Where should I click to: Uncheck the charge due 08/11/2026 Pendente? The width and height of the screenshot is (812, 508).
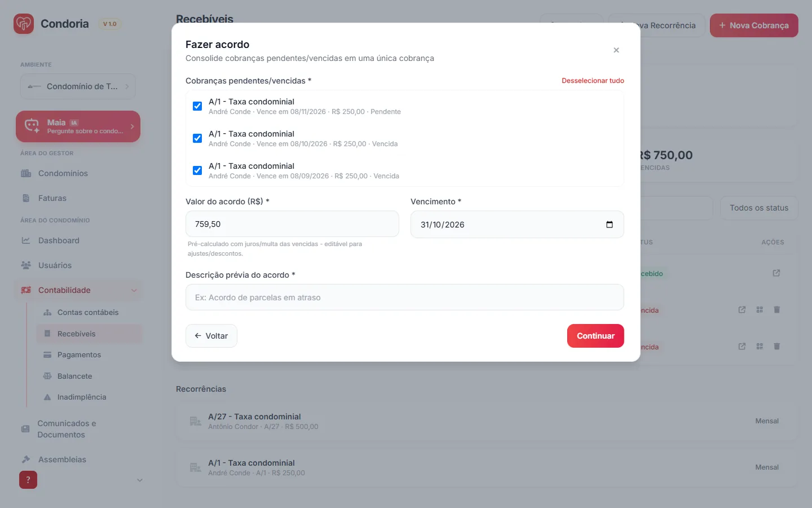coord(197,106)
